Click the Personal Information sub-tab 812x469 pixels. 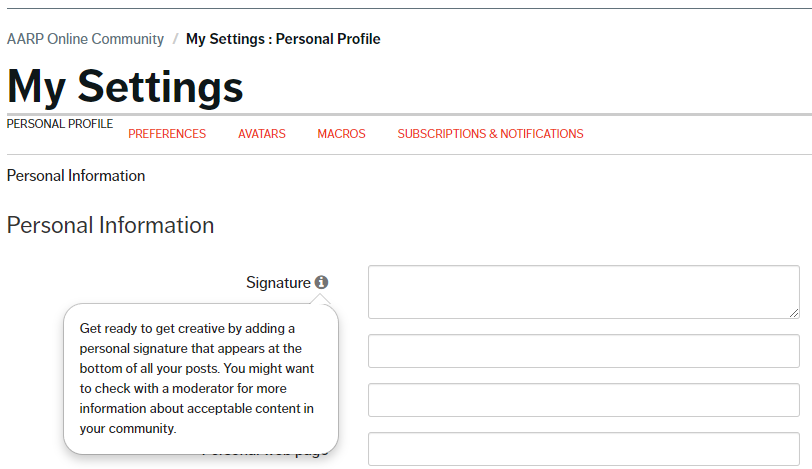pos(76,176)
